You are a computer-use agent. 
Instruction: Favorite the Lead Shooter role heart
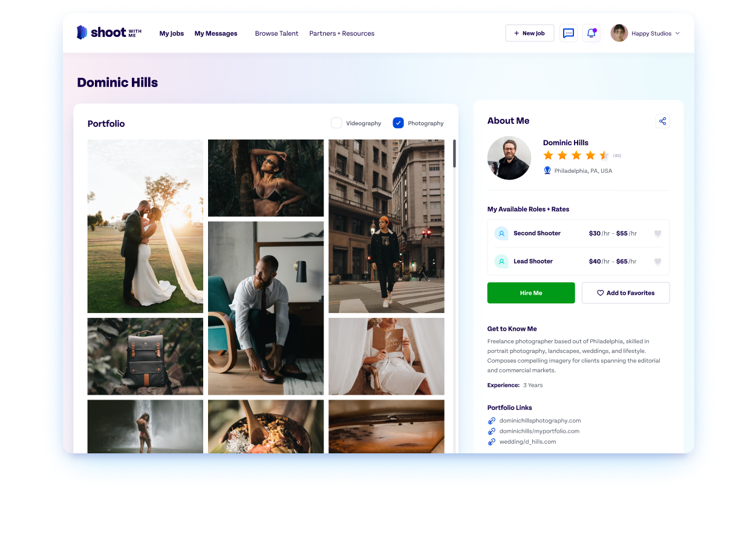pos(657,262)
